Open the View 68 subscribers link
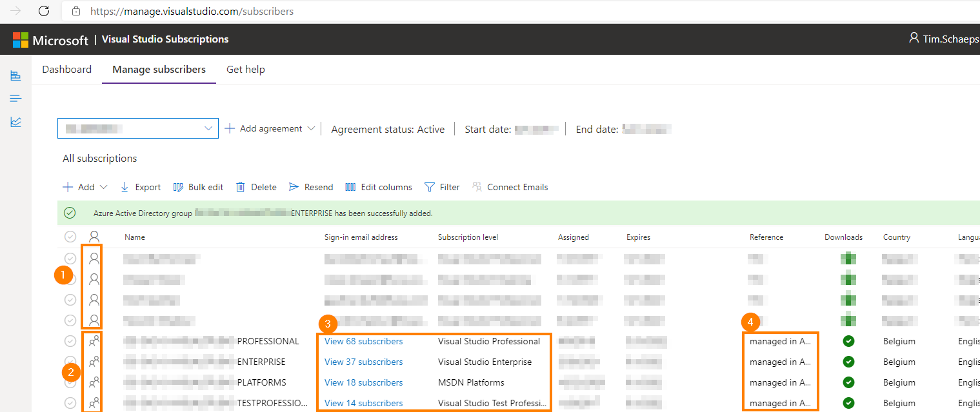 click(x=364, y=341)
